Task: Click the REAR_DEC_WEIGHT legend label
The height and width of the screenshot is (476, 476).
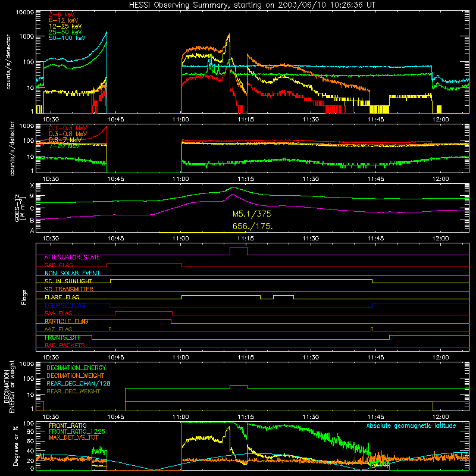Action: pyautogui.click(x=73, y=392)
